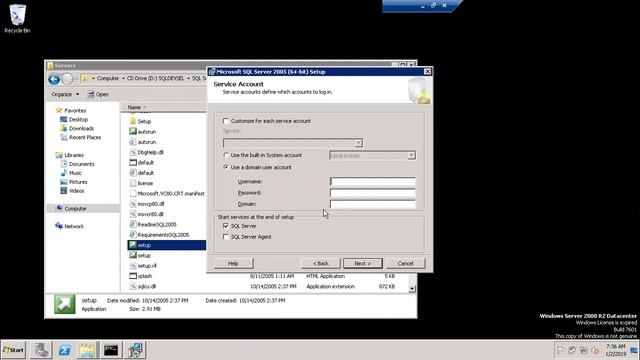Select Use a domain user account

[226, 167]
